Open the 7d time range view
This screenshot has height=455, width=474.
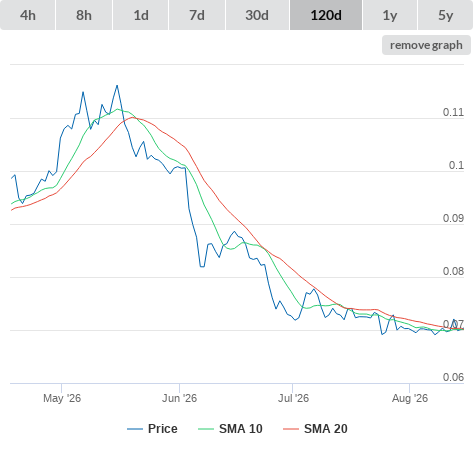point(197,15)
